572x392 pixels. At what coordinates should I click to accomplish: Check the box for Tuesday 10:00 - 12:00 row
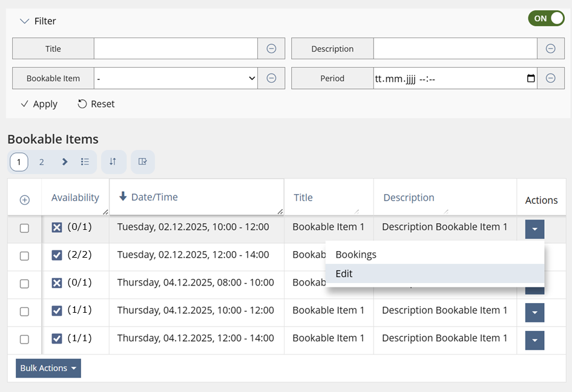pyautogui.click(x=24, y=229)
